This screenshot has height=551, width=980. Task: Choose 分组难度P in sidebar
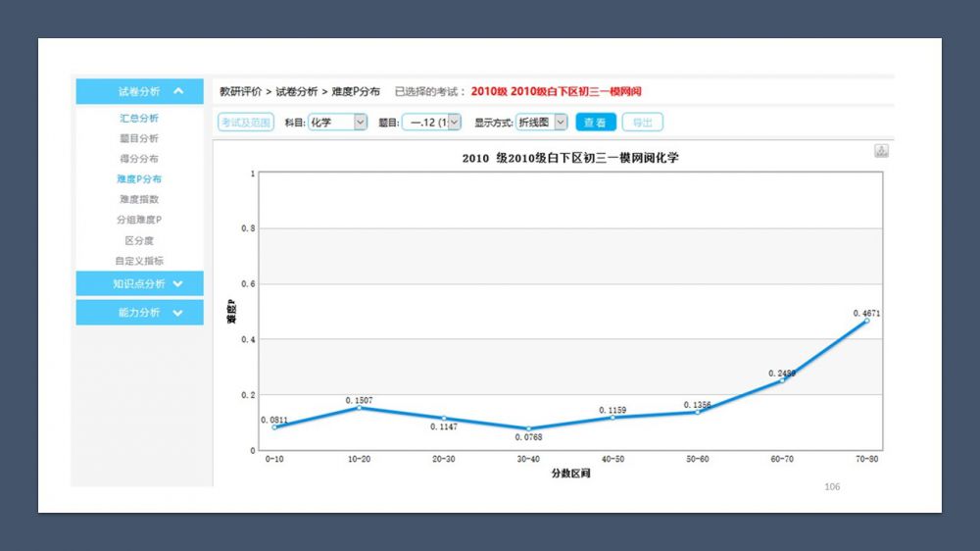tap(139, 220)
